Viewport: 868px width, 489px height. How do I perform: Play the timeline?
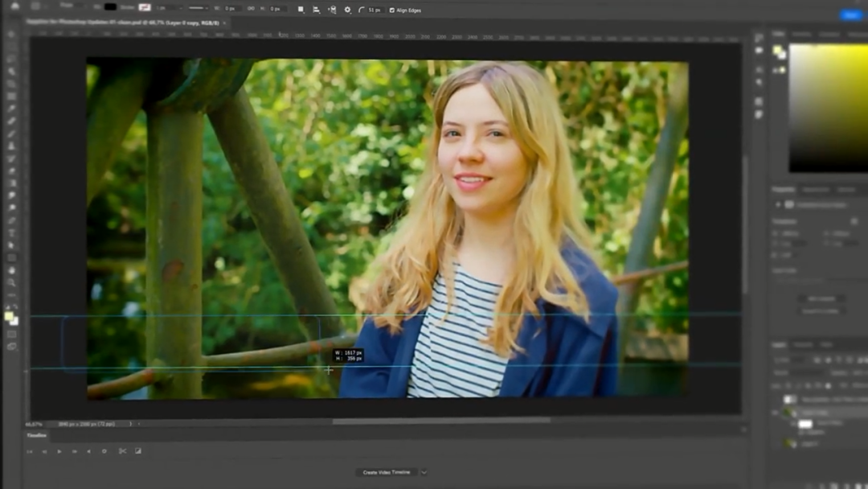pyautogui.click(x=59, y=451)
